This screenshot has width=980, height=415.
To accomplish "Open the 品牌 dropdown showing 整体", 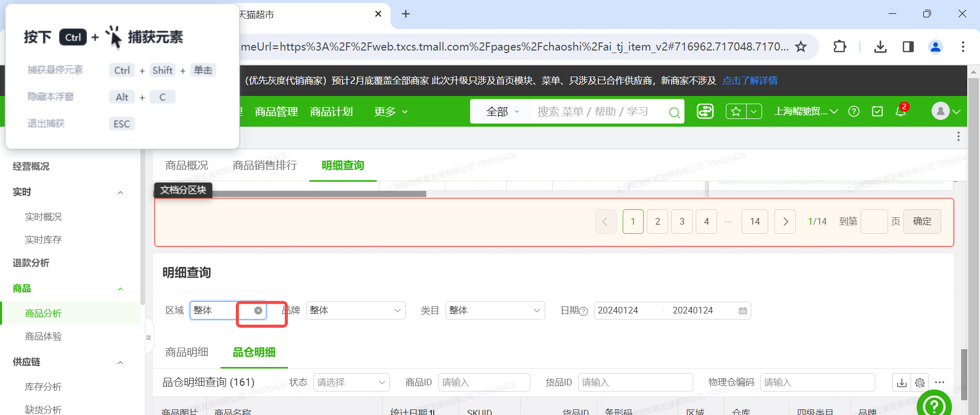I will coord(356,310).
